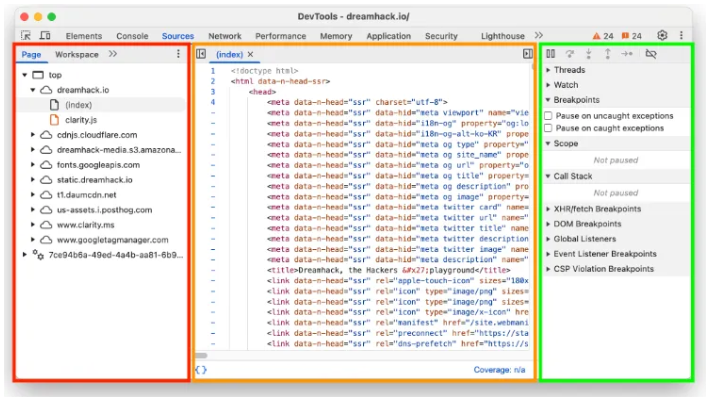The width and height of the screenshot is (706, 397).
Task: Pause script execution button
Action: 551,54
